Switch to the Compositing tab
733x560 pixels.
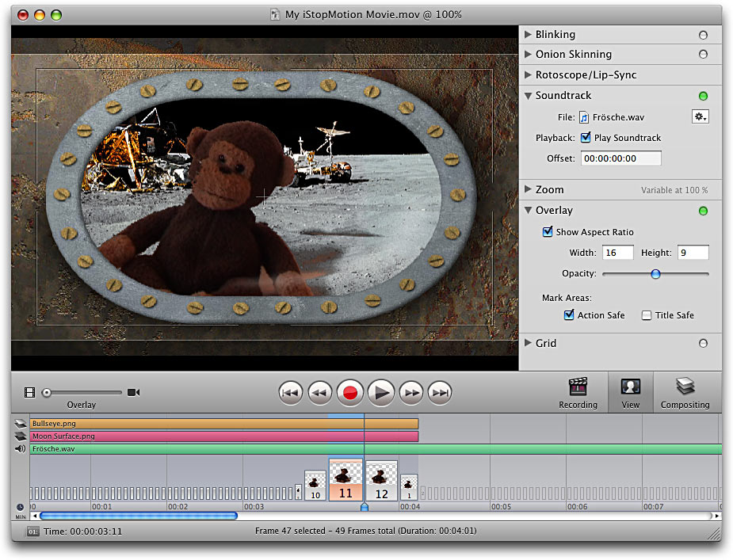(x=685, y=393)
